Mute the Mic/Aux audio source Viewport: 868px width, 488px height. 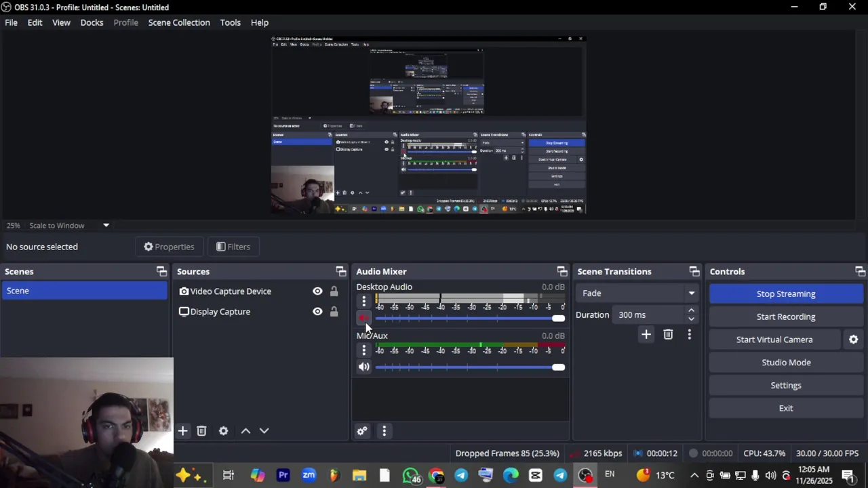363,367
